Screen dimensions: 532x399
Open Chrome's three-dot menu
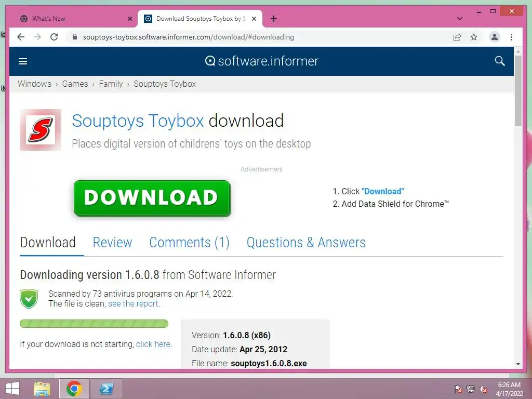click(511, 37)
